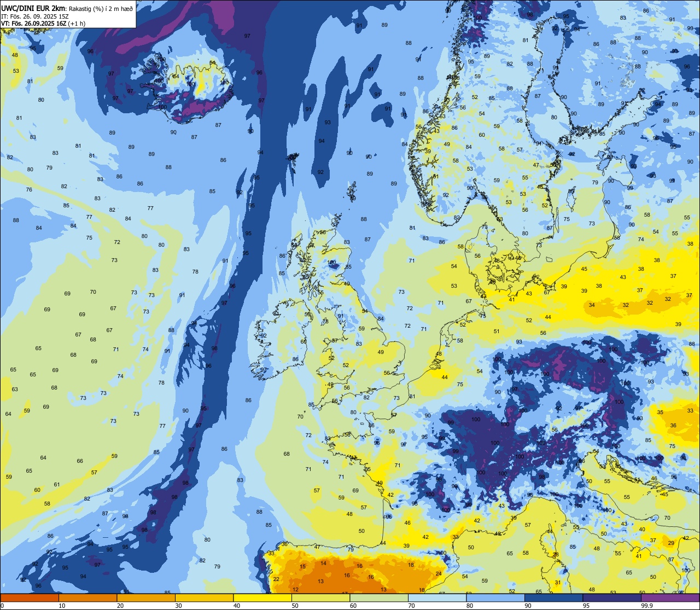
Task: Click the legend tick label '10'
Action: pos(62,606)
